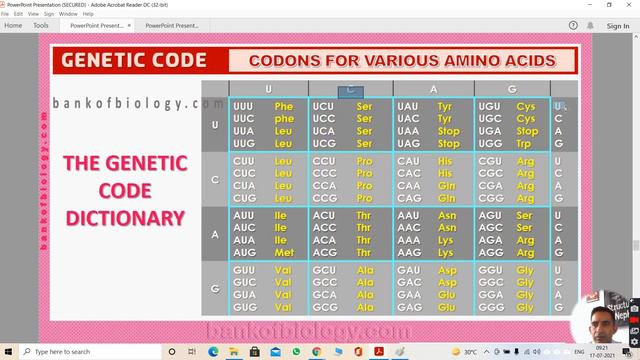Open the recorder settings gear
Image resolution: width=640 pixels, height=360 pixels.
[x=634, y=342]
